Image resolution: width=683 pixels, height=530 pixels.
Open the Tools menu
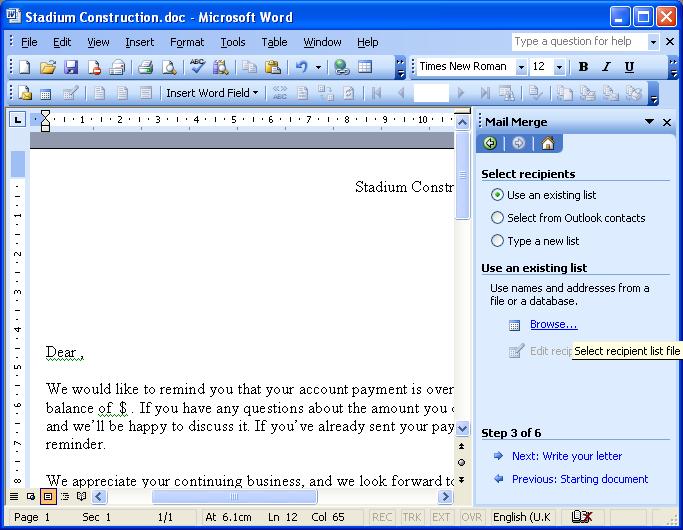pyautogui.click(x=233, y=42)
